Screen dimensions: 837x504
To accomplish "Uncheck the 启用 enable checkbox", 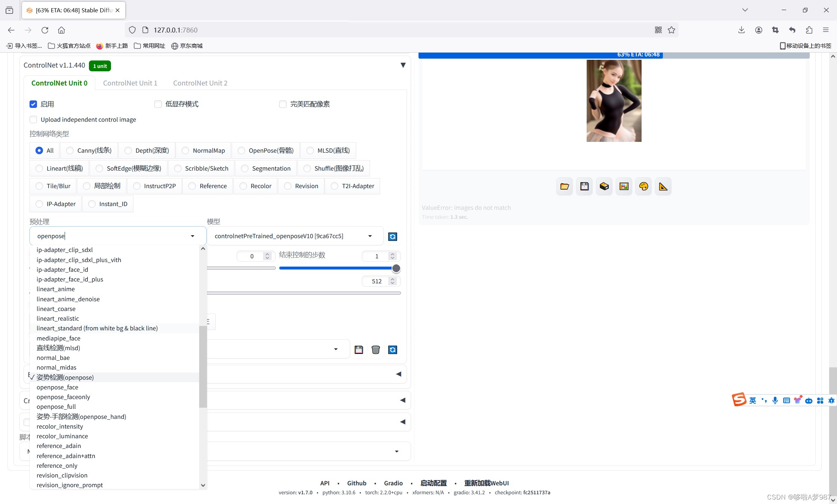I will (33, 104).
